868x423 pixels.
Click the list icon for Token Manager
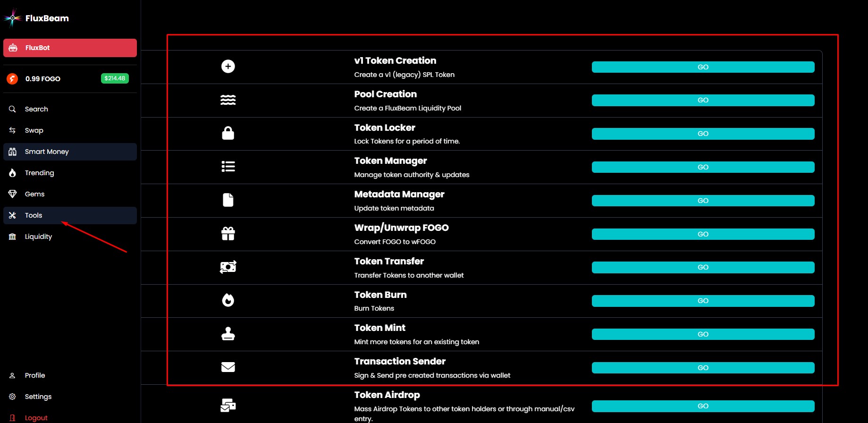tap(228, 167)
